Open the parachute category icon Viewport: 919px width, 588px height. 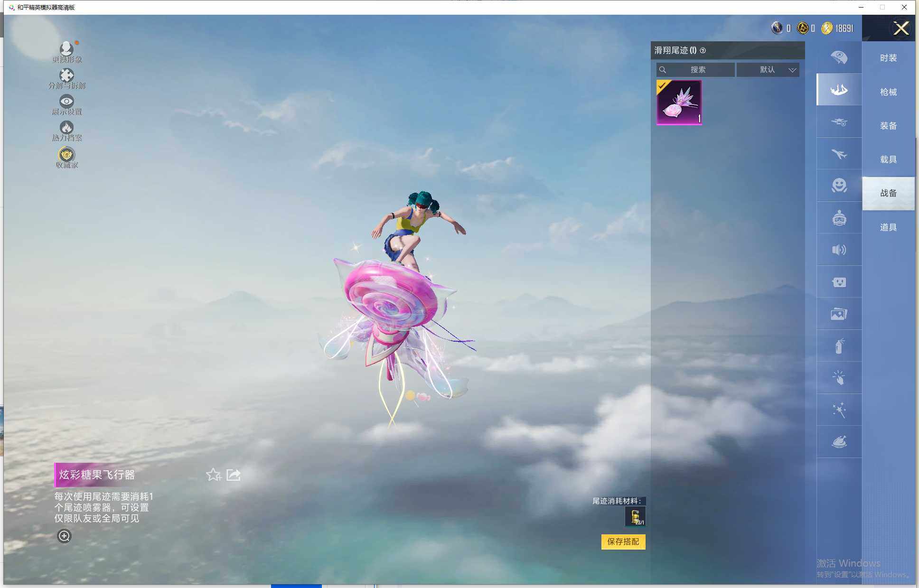click(839, 57)
